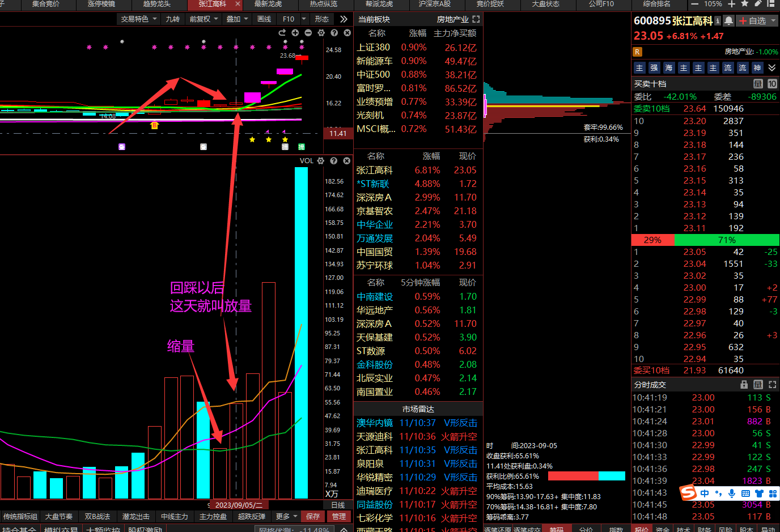
Task: Close the VOL indicator panel
Action: pyautogui.click(x=347, y=161)
